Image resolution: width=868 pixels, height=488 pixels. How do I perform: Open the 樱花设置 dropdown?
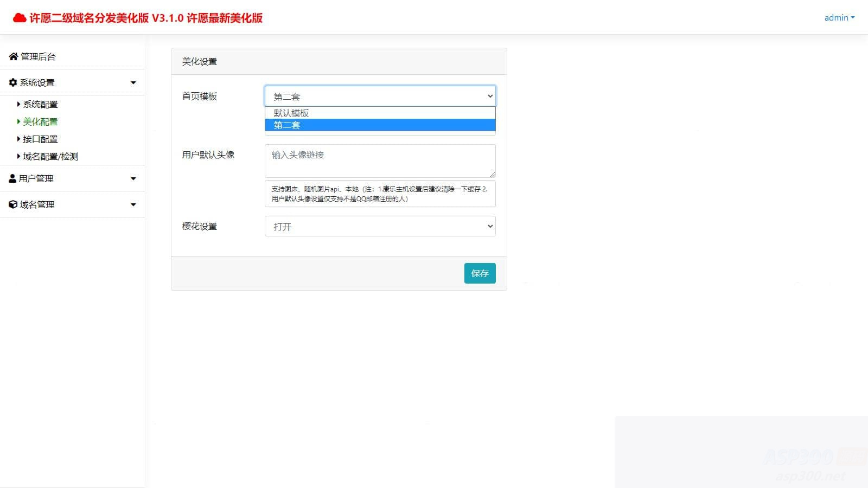tap(379, 226)
